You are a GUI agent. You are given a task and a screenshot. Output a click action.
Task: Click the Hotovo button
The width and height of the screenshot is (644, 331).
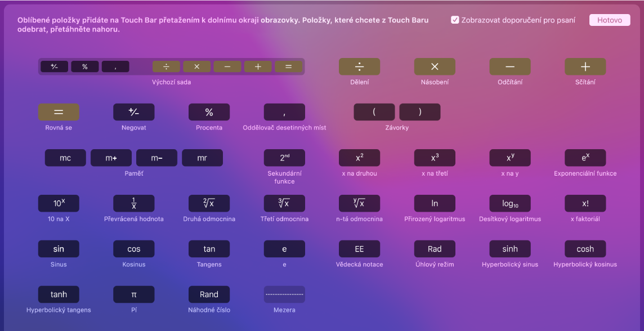[610, 19]
